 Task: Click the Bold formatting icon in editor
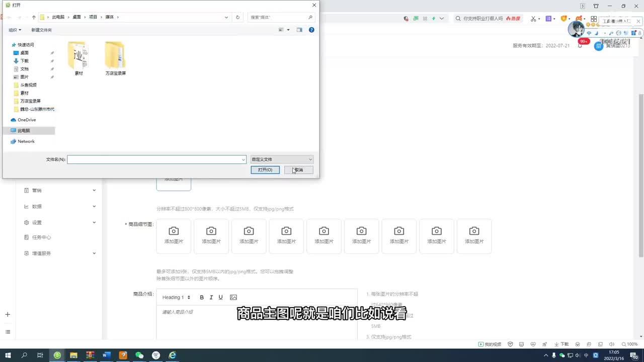(202, 297)
